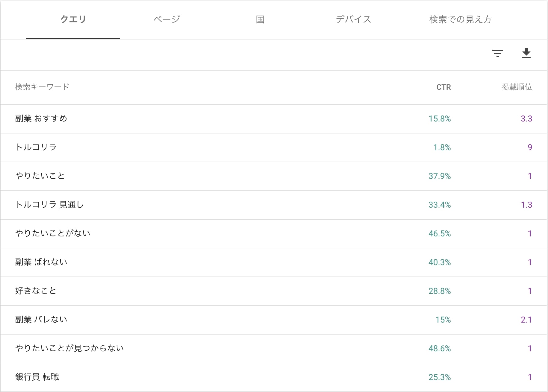548x392 pixels.
Task: Switch to the クエリ tab
Action: coord(73,19)
